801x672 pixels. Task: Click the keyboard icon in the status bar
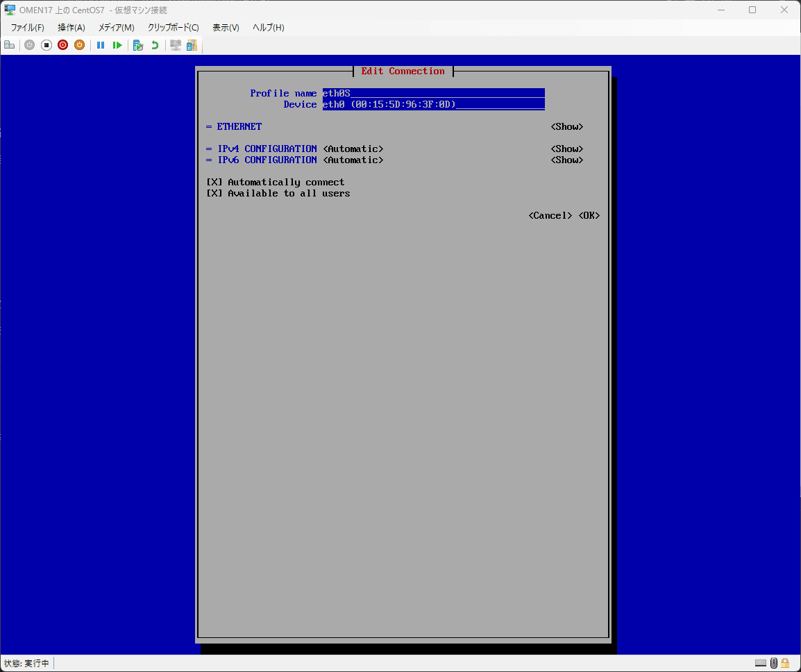point(761,663)
